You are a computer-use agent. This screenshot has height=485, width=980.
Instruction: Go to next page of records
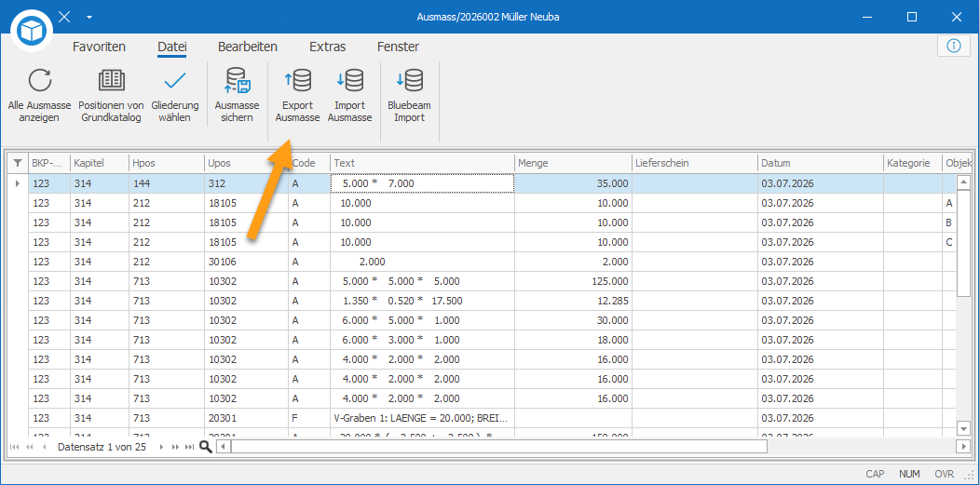click(176, 447)
